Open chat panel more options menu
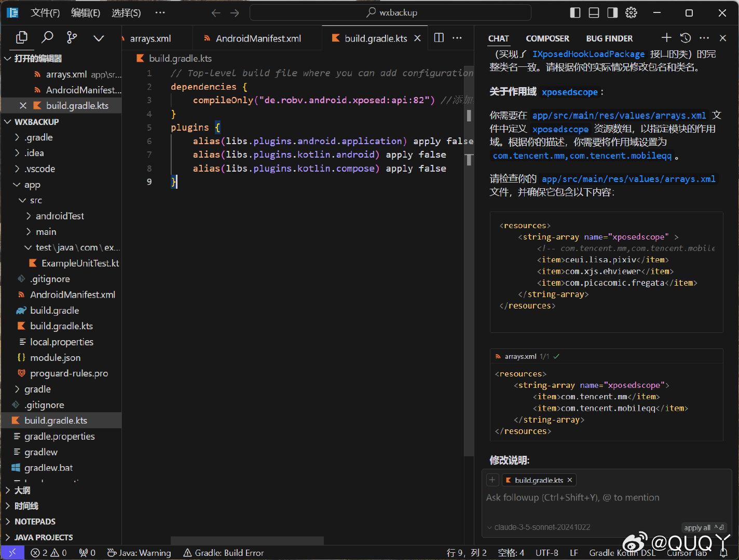The image size is (739, 560). pyautogui.click(x=704, y=38)
